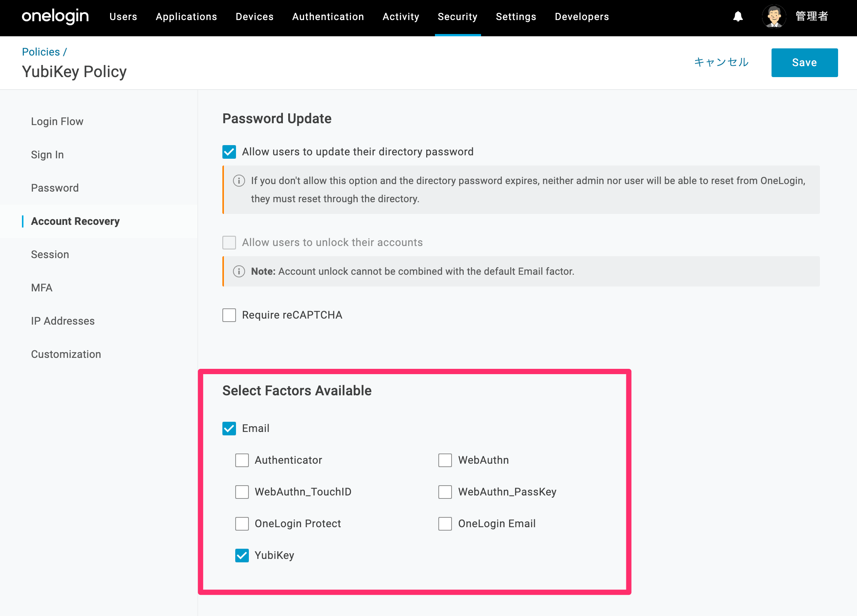Click the info icon beside directory password warning
The height and width of the screenshot is (616, 857).
click(x=239, y=181)
